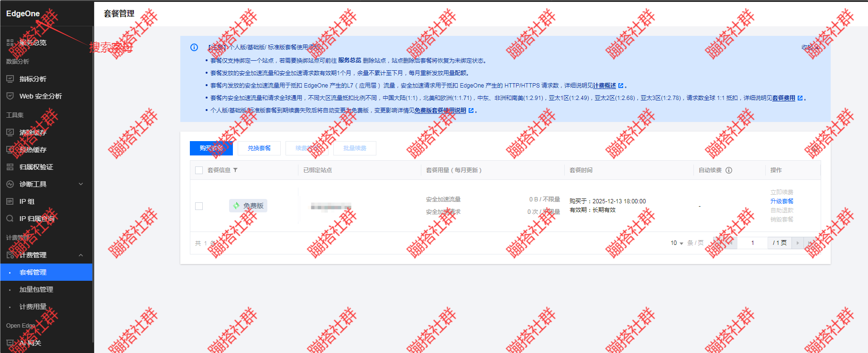Image resolution: width=868 pixels, height=353 pixels.
Task: Click the page number input field
Action: [x=752, y=243]
